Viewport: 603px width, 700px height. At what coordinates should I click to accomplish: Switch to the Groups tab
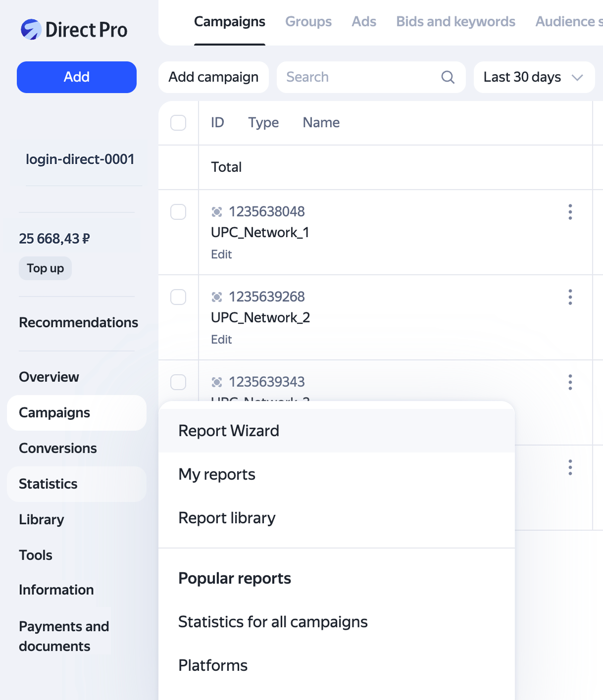[x=308, y=22]
